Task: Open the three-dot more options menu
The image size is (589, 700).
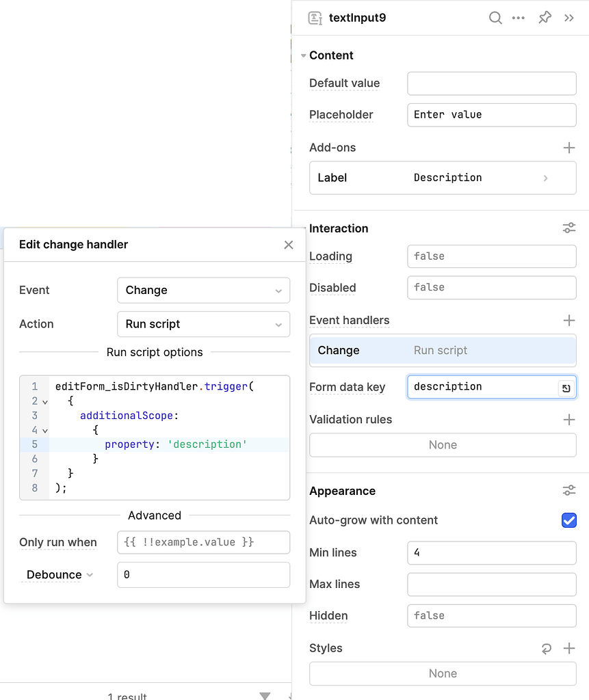Action: pyautogui.click(x=519, y=18)
